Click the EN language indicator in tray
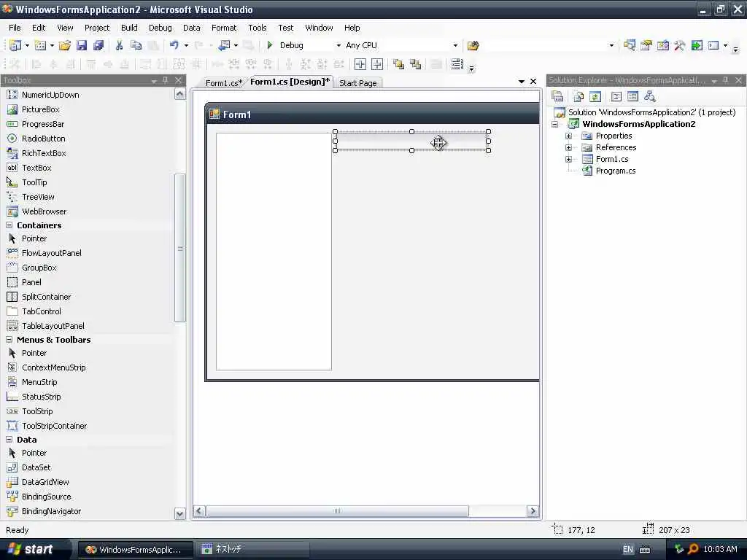This screenshot has height=560, width=747. click(628, 550)
